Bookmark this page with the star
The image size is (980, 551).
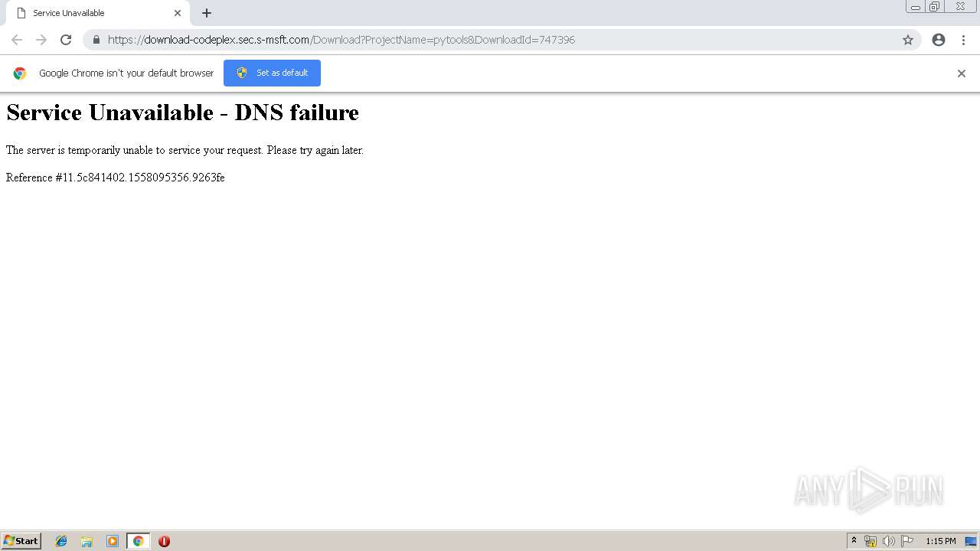coord(908,40)
